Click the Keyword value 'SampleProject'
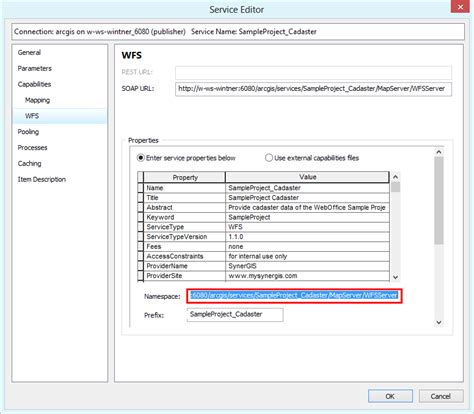474x414 pixels. pos(307,217)
